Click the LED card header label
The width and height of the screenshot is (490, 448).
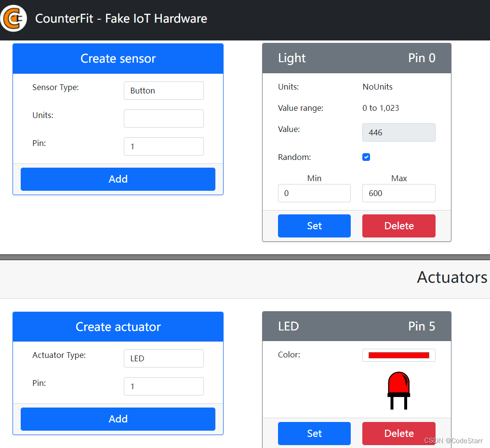point(289,327)
